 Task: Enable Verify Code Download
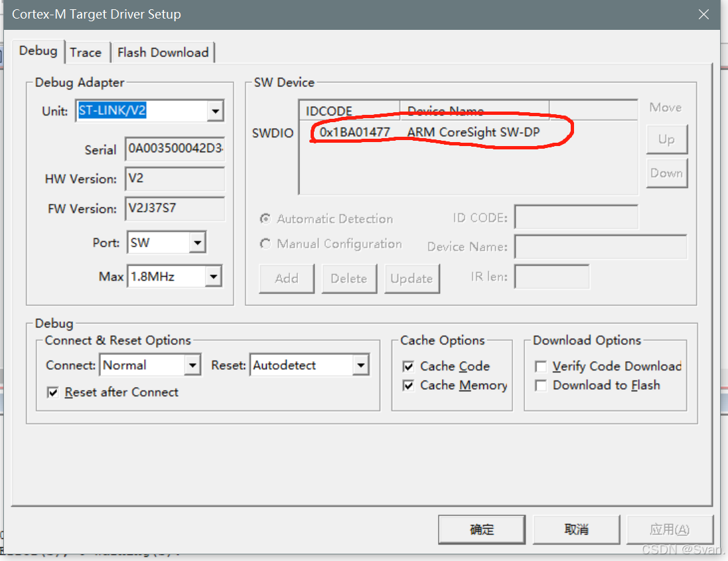click(540, 367)
